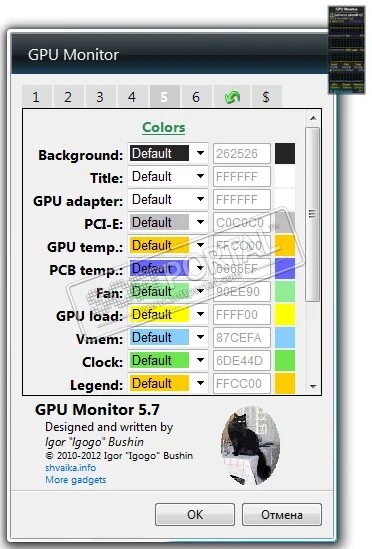Expand the Legend color dropdown
This screenshot has width=372, height=549.
168,383
